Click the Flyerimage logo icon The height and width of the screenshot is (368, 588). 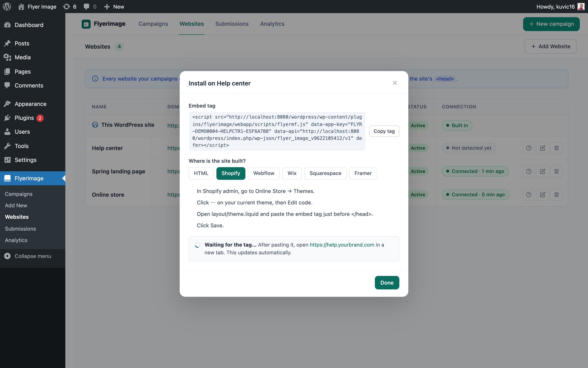coord(86,24)
